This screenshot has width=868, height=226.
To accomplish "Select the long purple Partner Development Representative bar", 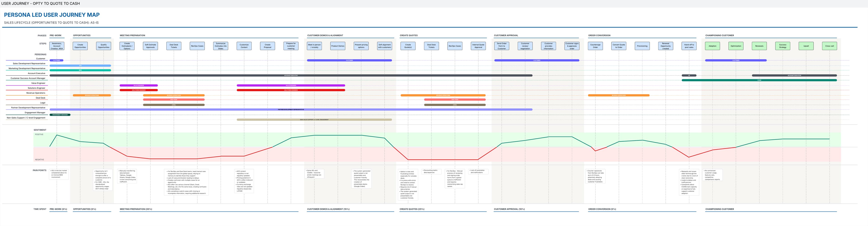I will (x=291, y=110).
